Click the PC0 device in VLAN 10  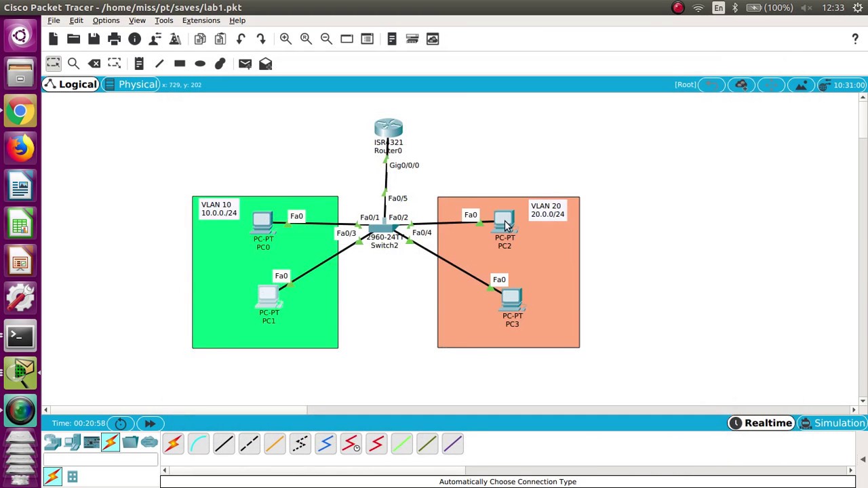pos(263,224)
